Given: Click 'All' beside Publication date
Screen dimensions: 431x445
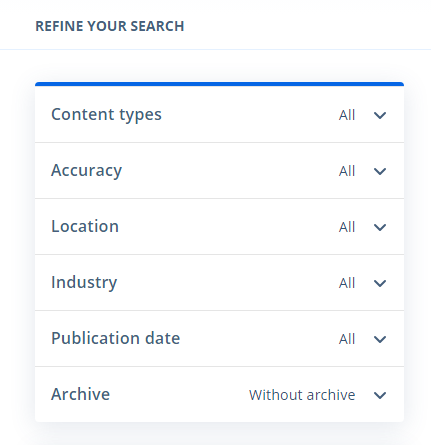Looking at the screenshot, I should 347,339.
